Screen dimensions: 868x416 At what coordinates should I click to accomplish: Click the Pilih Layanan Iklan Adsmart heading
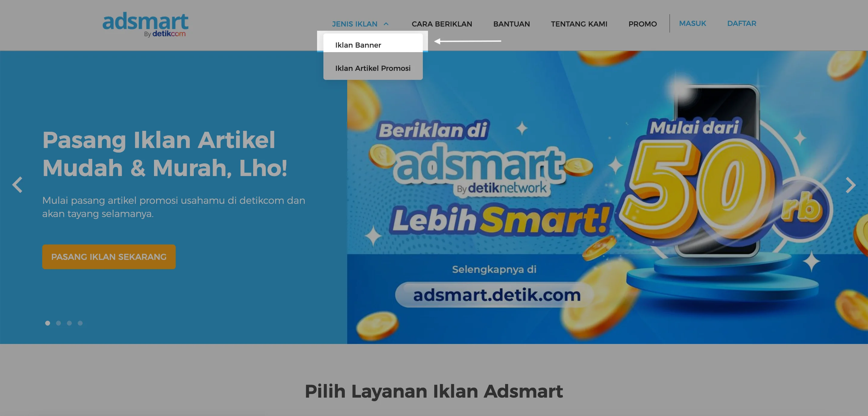click(x=434, y=391)
